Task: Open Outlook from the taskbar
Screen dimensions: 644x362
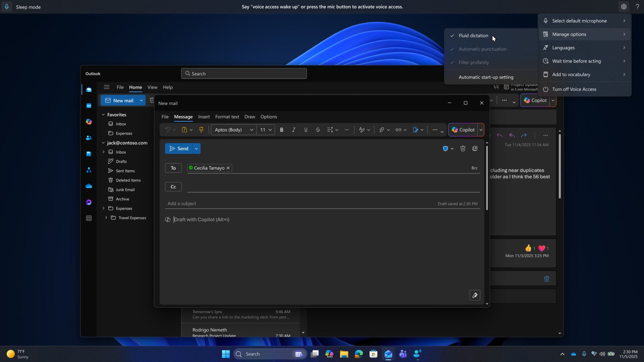Action: tap(388, 354)
